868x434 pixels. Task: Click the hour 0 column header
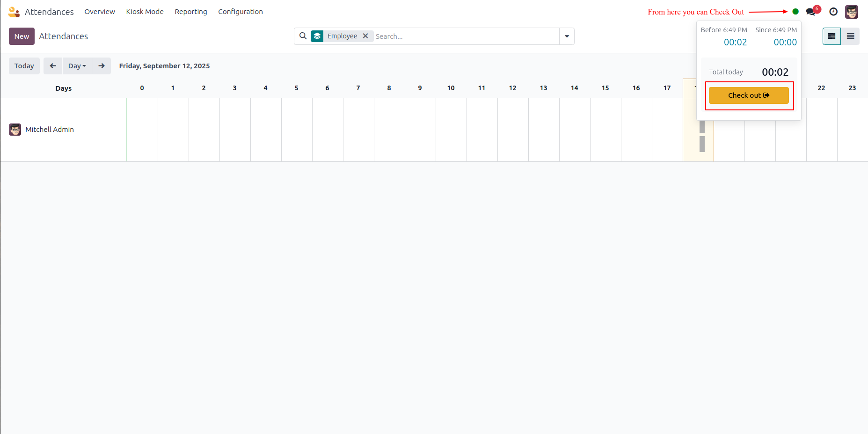click(142, 88)
